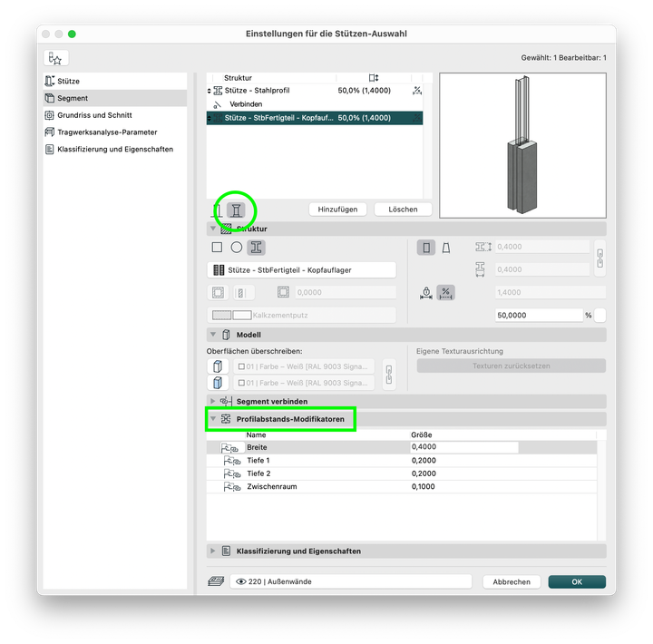Collapse the Struktur panel
The image size is (653, 644).
(213, 229)
